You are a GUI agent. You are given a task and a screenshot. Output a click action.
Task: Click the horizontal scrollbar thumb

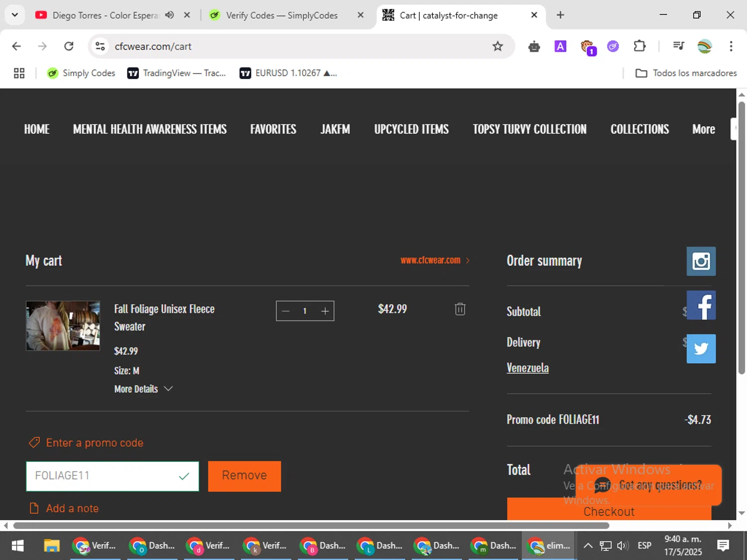311,526
